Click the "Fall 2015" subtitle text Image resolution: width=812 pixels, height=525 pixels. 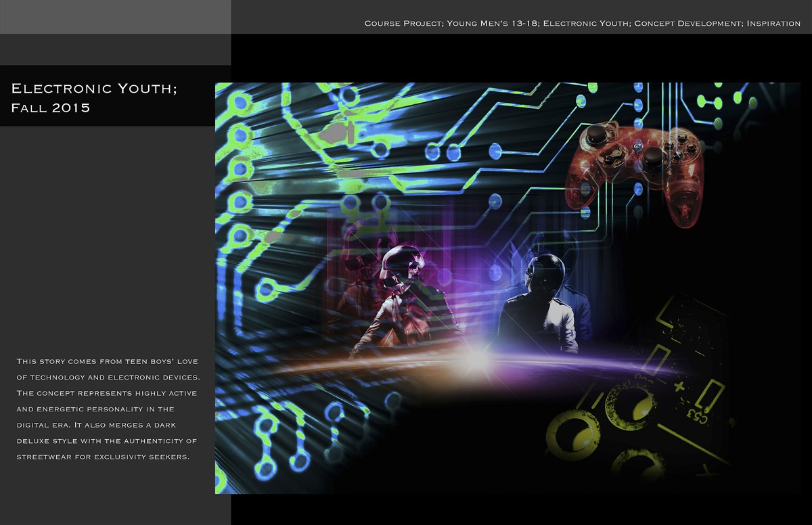pos(51,108)
